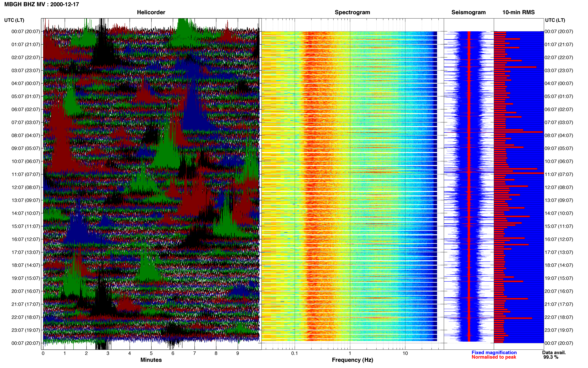Click right-axis time label 23:07 (19:07)
This screenshot has height=368, width=588.
[x=559, y=330]
